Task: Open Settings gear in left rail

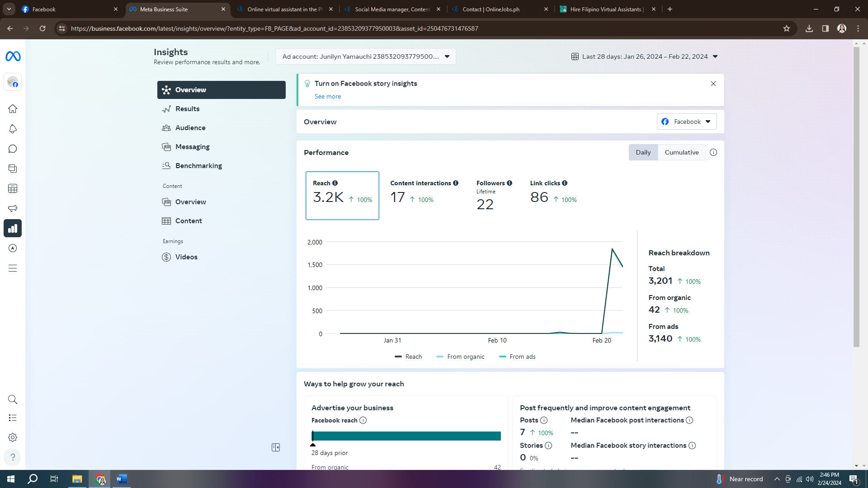Action: (x=13, y=437)
